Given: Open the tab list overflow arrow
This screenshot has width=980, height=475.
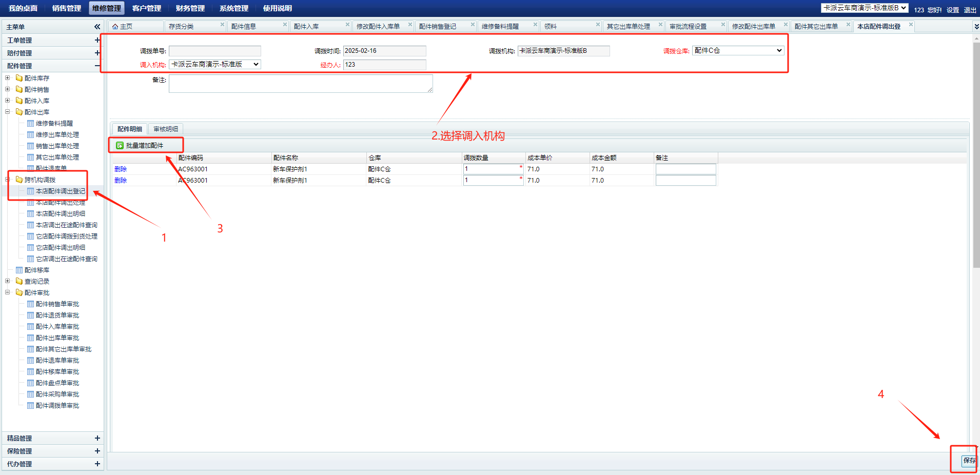Looking at the screenshot, I should pyautogui.click(x=975, y=27).
